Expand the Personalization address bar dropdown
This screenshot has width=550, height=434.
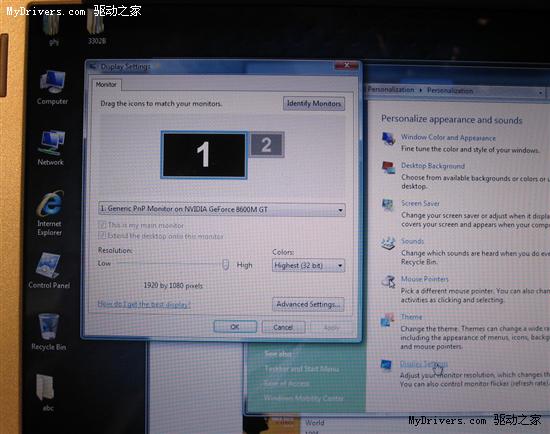(541, 92)
